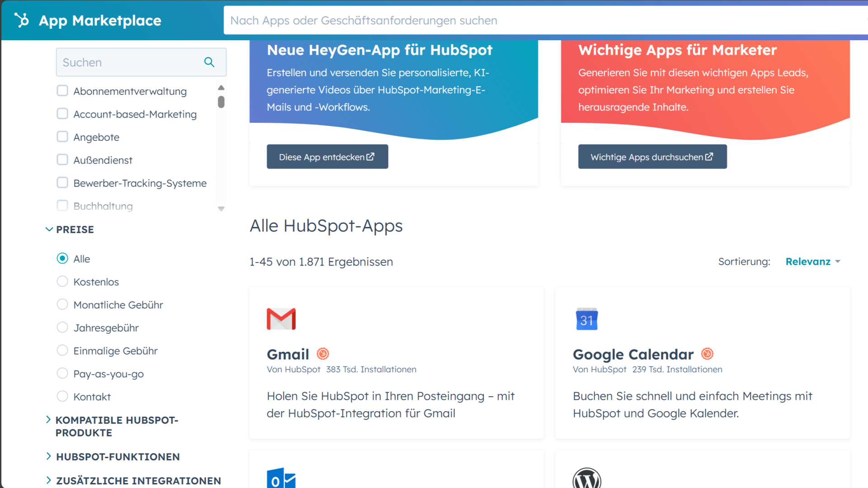This screenshot has width=868, height=488.
Task: Tick the Außendienst checkbox
Action: pyautogui.click(x=62, y=160)
